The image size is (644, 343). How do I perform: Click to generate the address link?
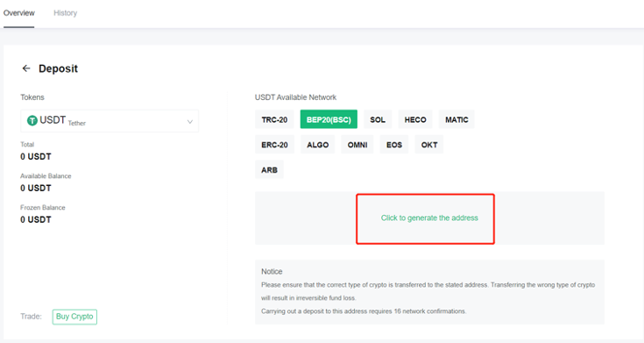coord(429,218)
